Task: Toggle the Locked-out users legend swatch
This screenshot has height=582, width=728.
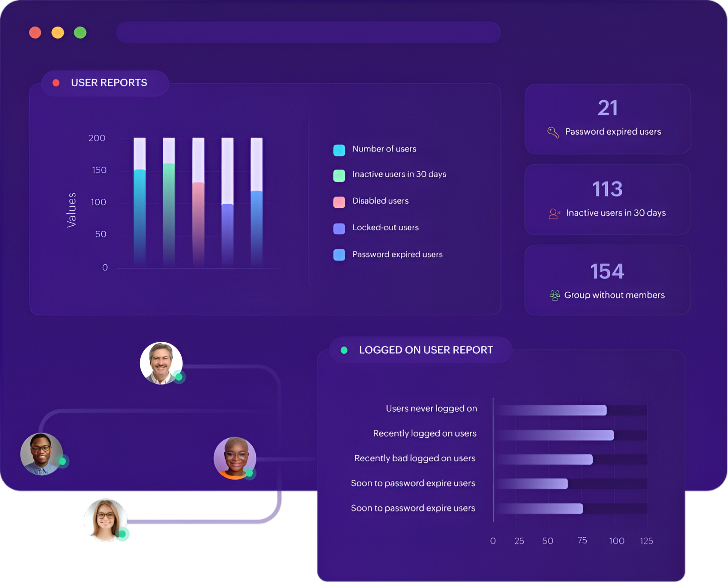Action: 339,229
